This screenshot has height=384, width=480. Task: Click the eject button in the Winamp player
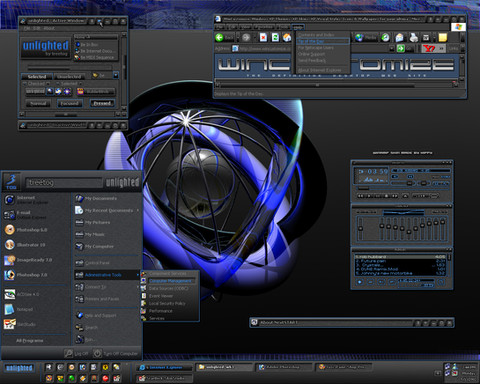pos(405,196)
